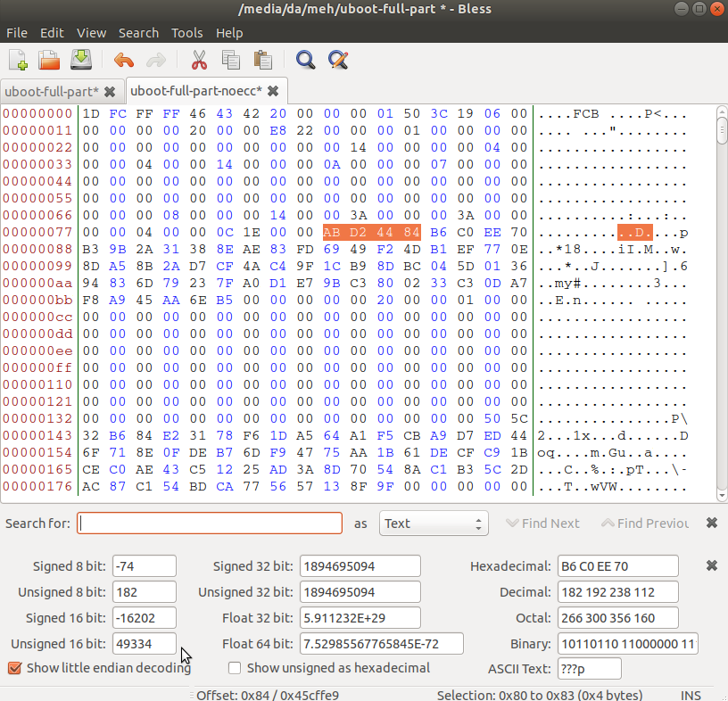This screenshot has height=701, width=728.
Task: Click the FCB text in ASCII column
Action: click(586, 114)
